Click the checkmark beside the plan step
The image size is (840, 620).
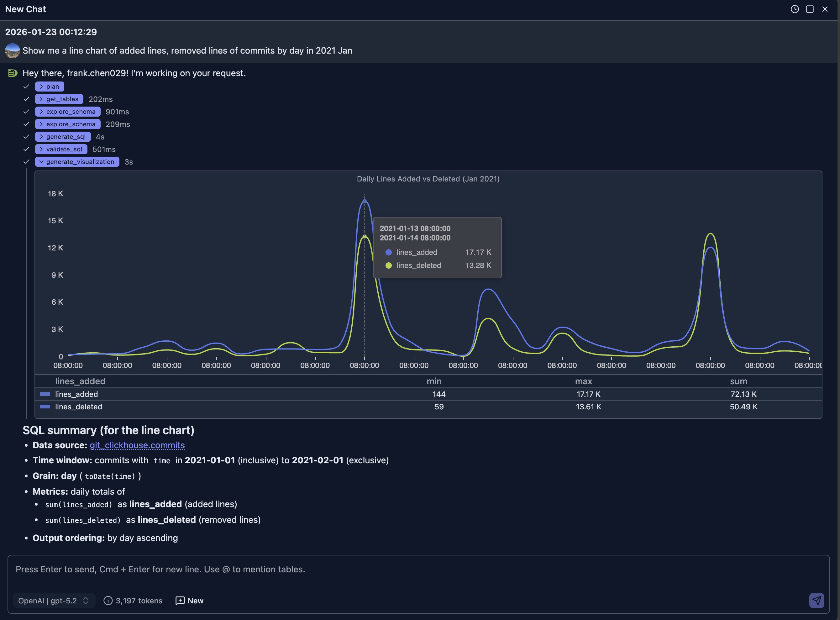[x=26, y=86]
